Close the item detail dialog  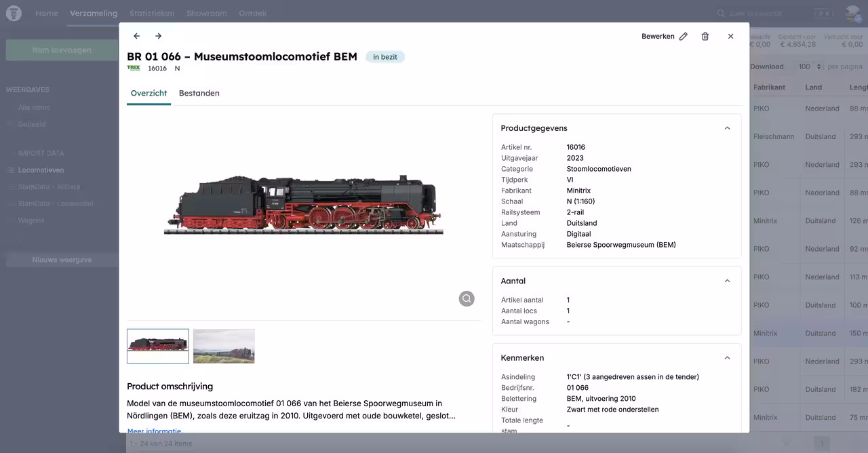point(730,37)
